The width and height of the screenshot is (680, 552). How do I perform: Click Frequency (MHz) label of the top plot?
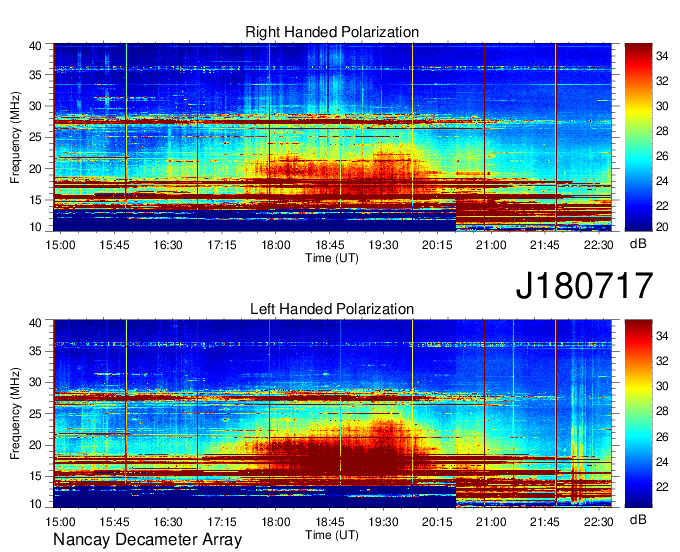click(15, 137)
